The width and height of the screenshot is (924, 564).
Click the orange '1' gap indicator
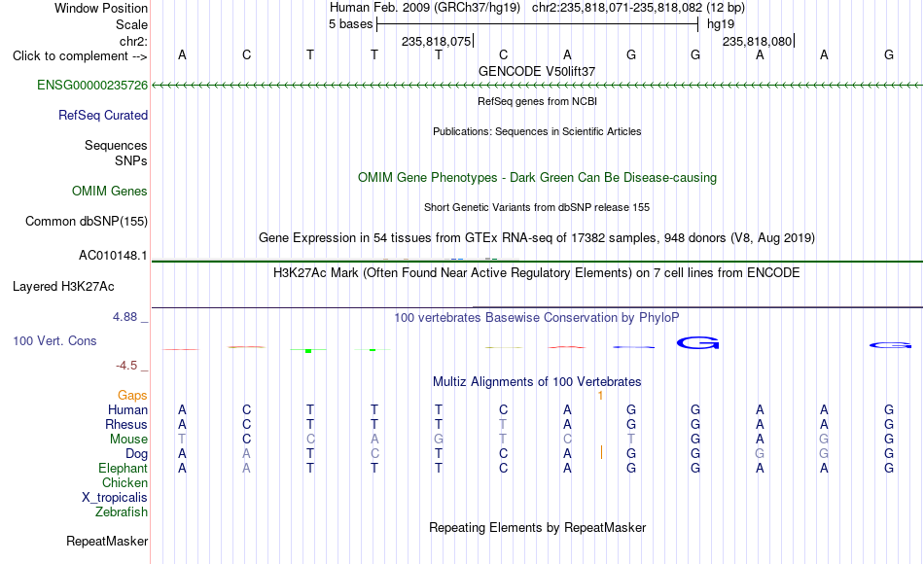(x=600, y=396)
